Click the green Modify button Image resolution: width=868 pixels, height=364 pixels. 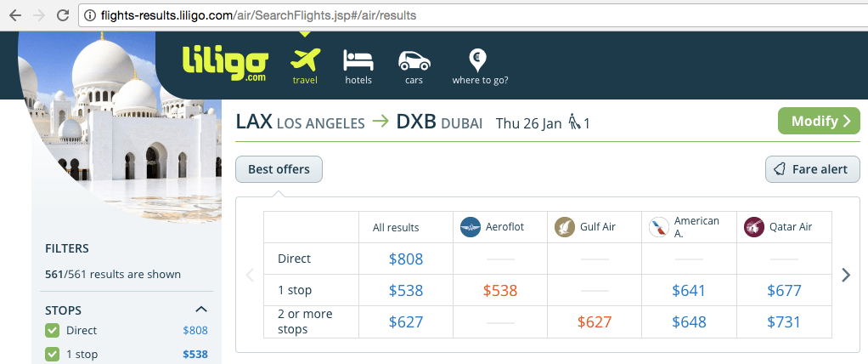(x=819, y=122)
